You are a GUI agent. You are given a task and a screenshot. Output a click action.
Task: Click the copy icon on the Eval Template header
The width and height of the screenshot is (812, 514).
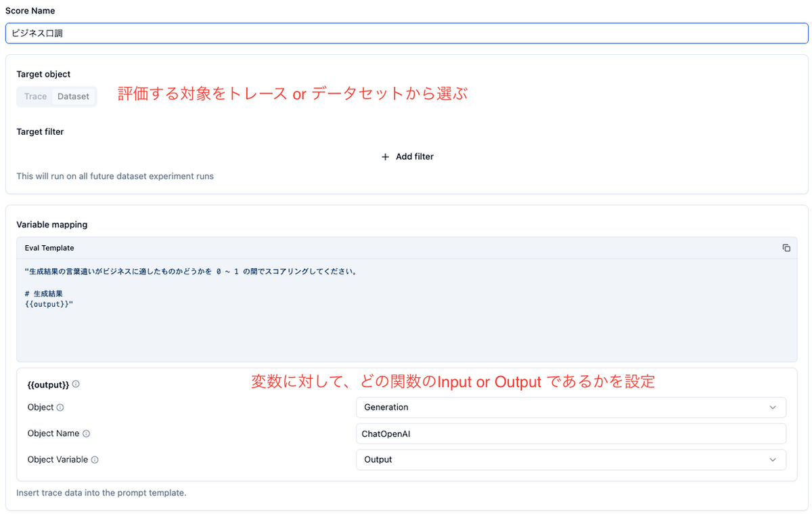pos(786,248)
